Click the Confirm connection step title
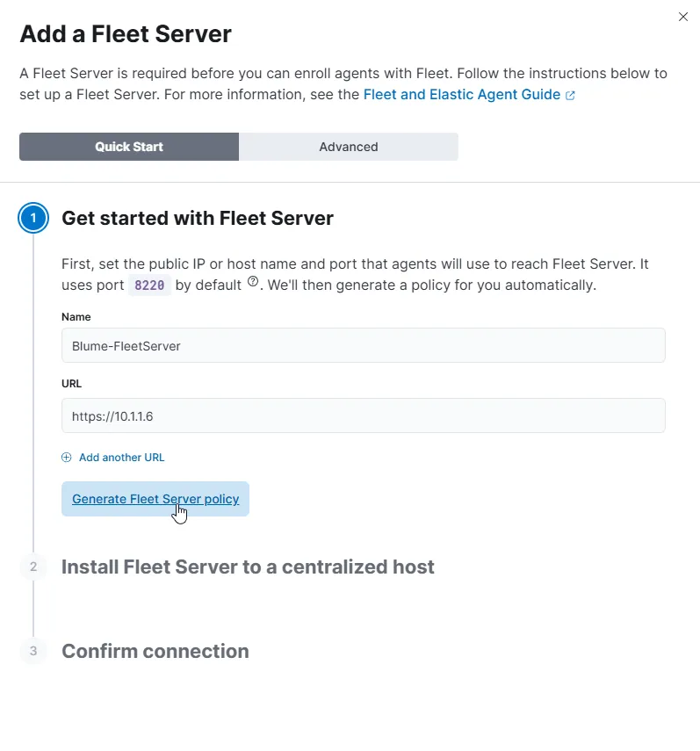 [155, 651]
